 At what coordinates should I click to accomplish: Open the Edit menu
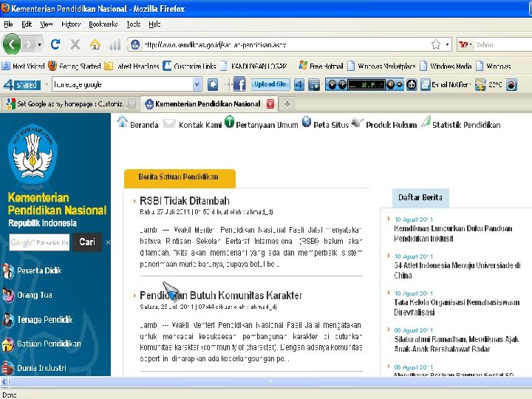[27, 24]
